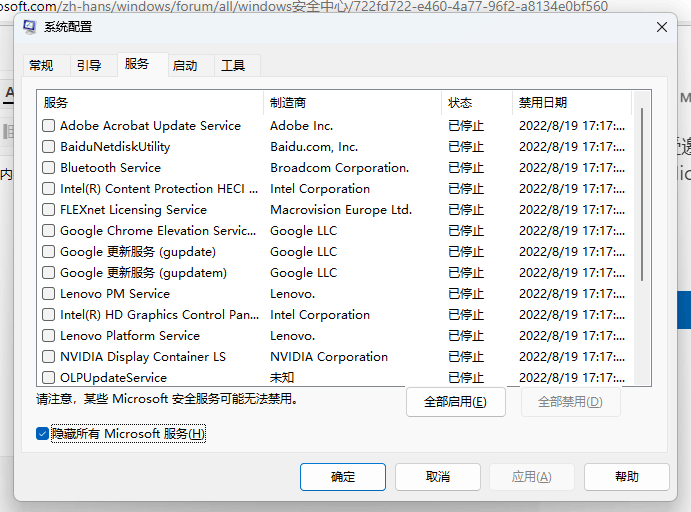Click the 全部启用(E) button
The width and height of the screenshot is (691, 512).
click(456, 402)
